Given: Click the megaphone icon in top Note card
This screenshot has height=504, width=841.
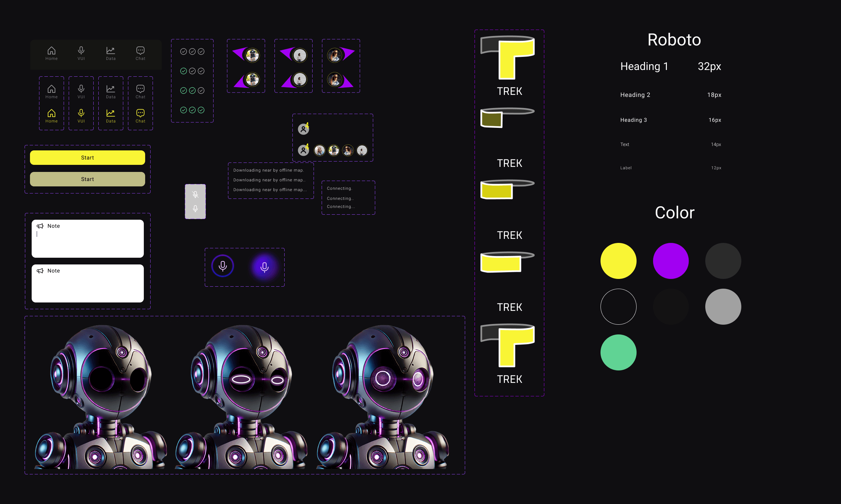Looking at the screenshot, I should click(x=40, y=226).
